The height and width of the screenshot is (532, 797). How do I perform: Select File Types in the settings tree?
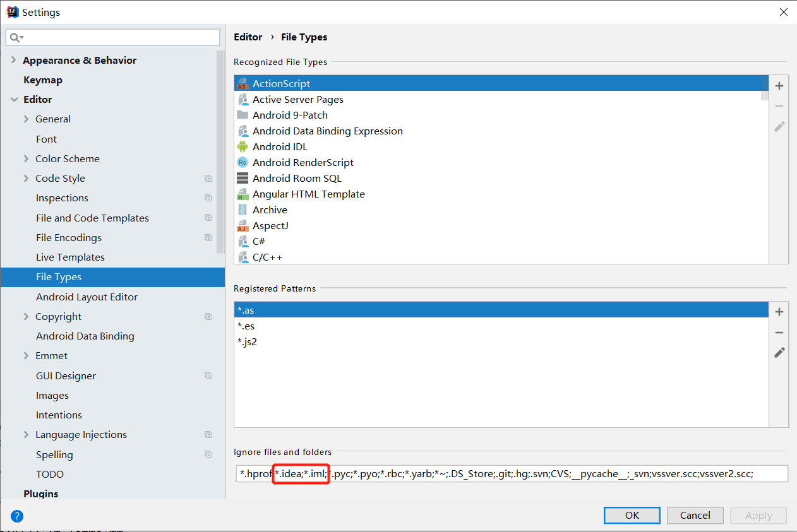click(112, 277)
